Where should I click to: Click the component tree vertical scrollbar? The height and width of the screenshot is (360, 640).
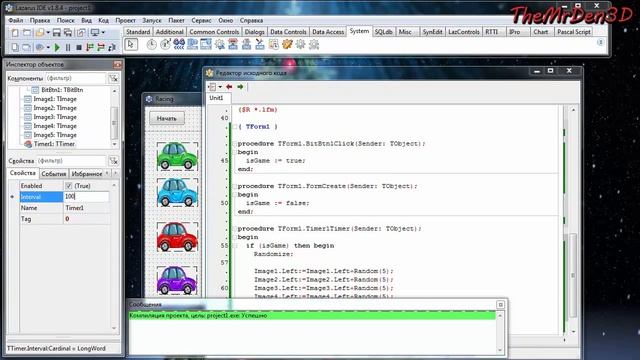tap(114, 117)
